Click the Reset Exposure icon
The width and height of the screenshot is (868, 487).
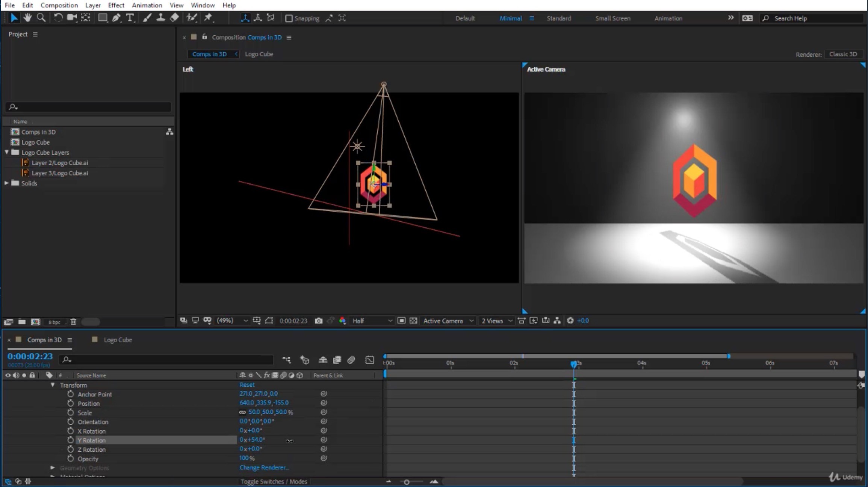tap(570, 321)
